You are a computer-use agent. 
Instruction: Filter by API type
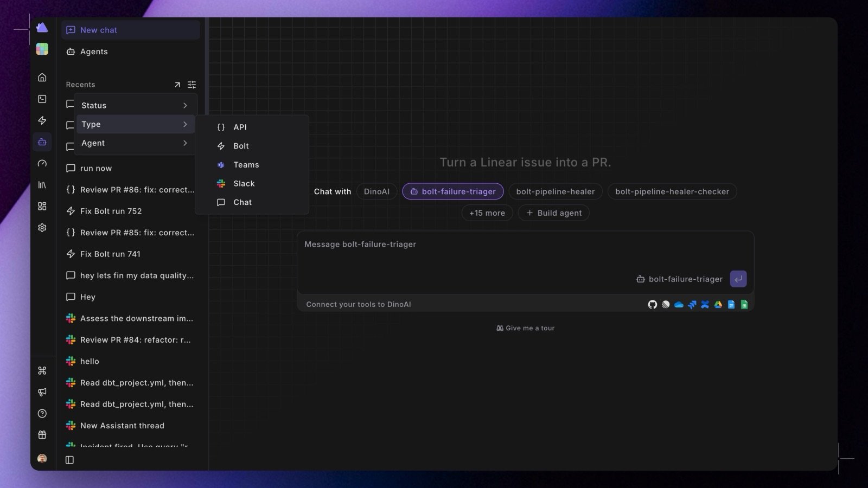(x=252, y=127)
